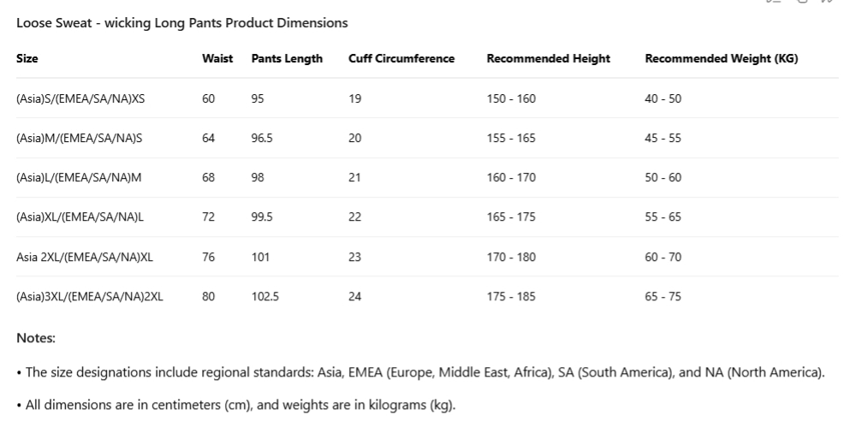Click the 102.5 pants length value

click(265, 297)
